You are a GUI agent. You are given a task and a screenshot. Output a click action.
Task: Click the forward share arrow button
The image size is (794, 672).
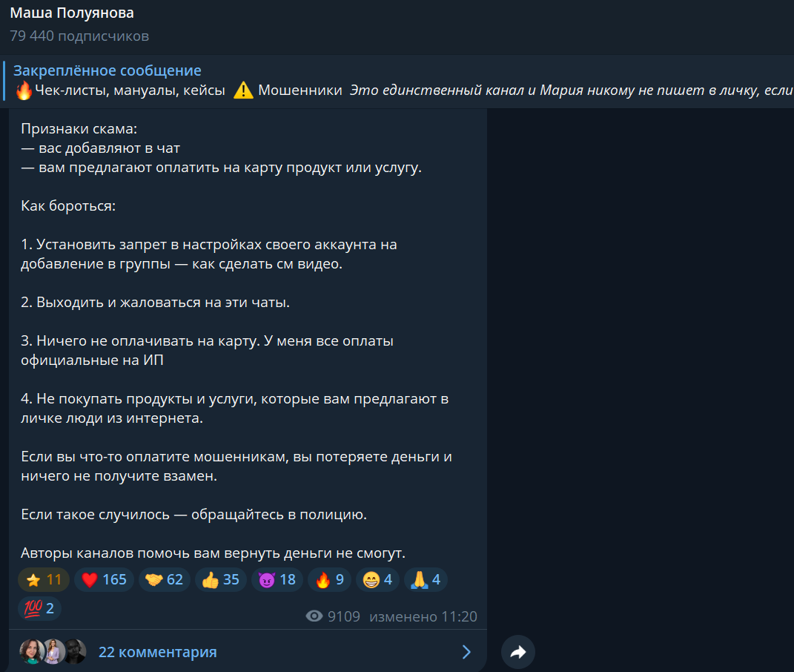coord(518,652)
